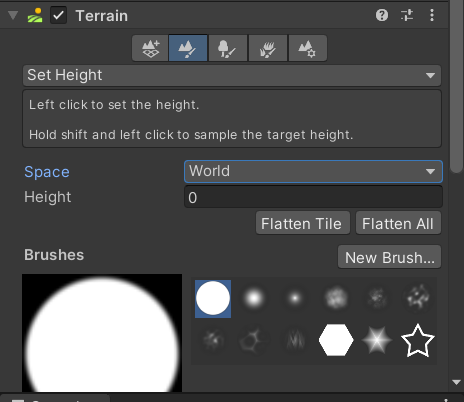Select the star outline brush
The width and height of the screenshot is (464, 402).
click(418, 340)
